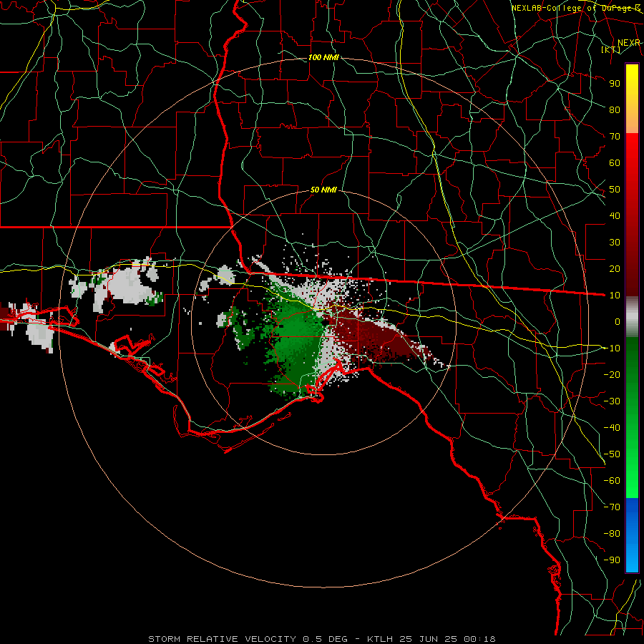
Task: Click the "KTLH" radar site identifier
Action: click(380, 639)
